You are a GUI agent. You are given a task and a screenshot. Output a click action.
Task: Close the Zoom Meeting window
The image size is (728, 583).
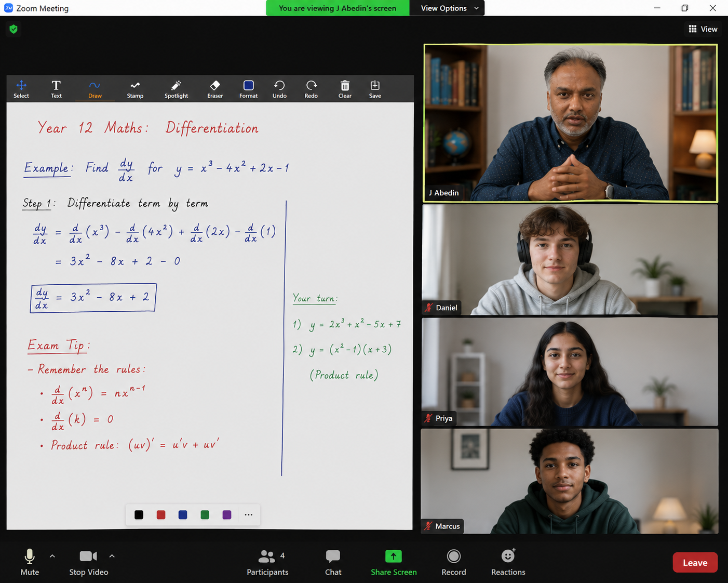pyautogui.click(x=713, y=8)
